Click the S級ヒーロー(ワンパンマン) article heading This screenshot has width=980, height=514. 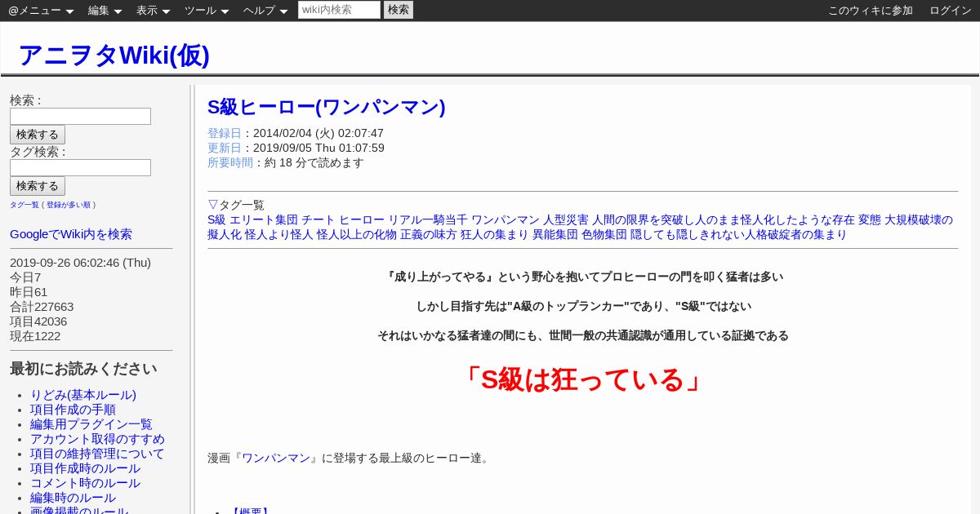click(327, 108)
